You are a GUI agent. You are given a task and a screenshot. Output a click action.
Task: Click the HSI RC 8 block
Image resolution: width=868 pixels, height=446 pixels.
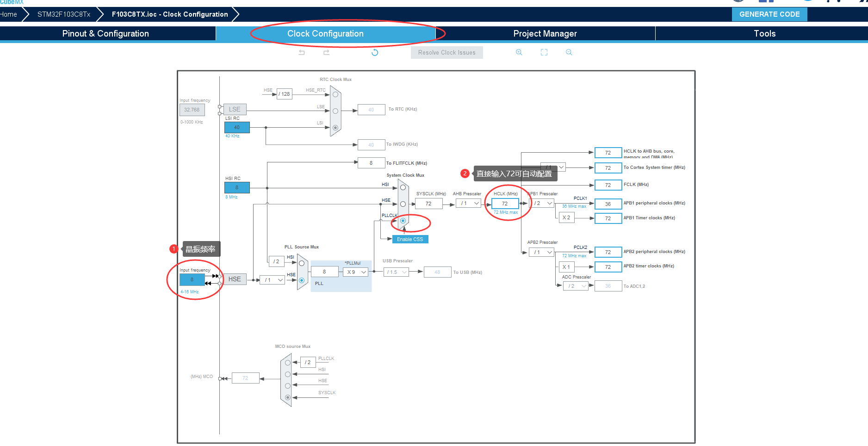click(x=237, y=187)
